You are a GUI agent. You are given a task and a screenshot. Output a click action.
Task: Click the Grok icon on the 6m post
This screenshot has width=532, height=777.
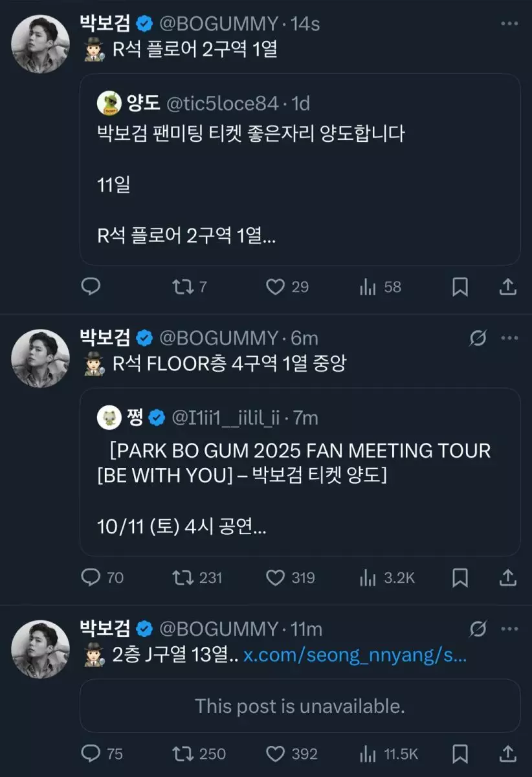click(x=478, y=338)
